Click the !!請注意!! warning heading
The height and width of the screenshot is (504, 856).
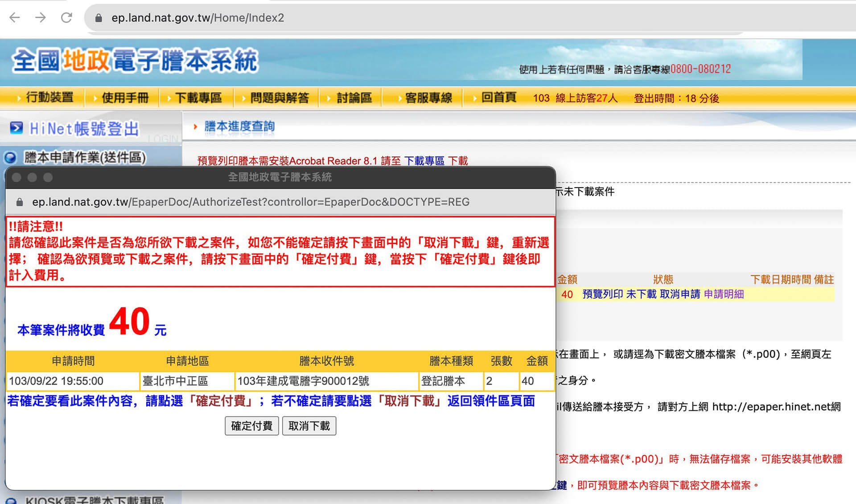36,226
